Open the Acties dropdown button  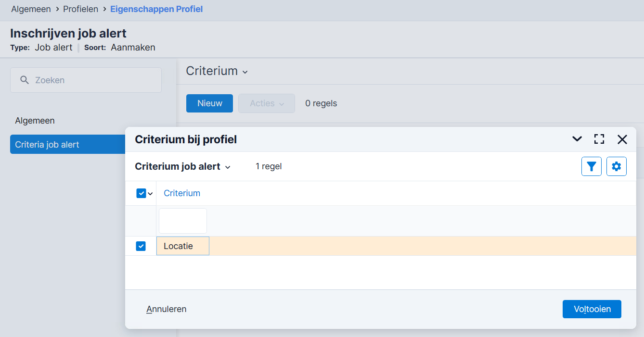click(267, 103)
